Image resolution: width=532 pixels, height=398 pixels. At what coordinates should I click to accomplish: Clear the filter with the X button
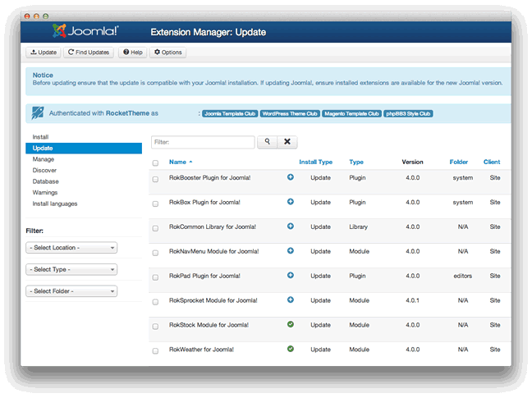click(287, 142)
